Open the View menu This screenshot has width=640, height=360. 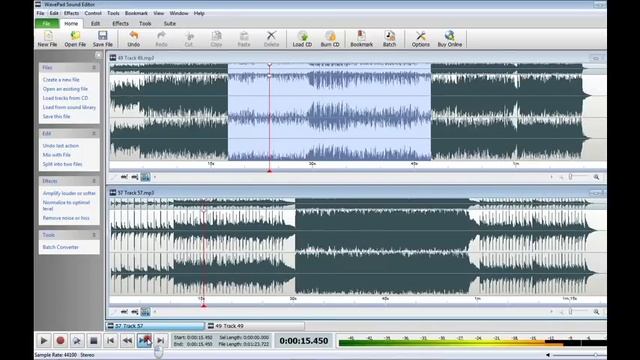tap(158, 13)
